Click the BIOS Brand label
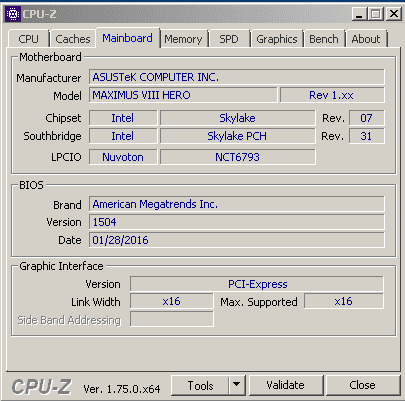The height and width of the screenshot is (401, 405). (x=67, y=205)
